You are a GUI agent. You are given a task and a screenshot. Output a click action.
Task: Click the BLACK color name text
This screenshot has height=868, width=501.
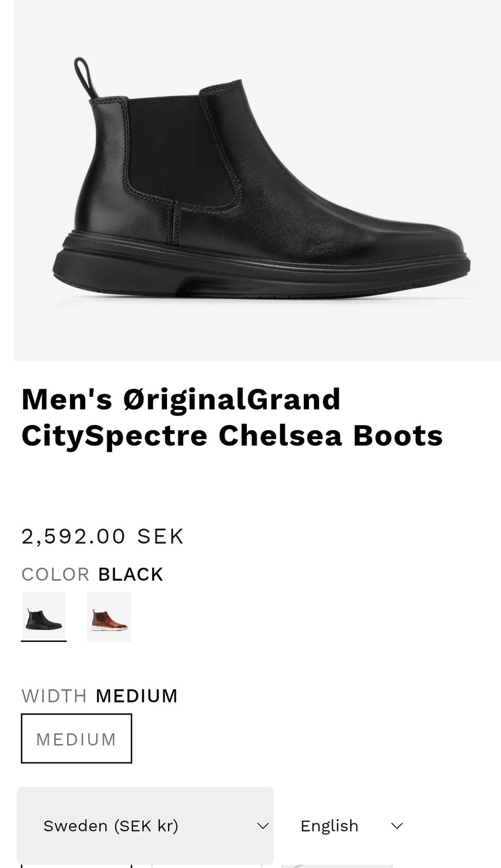[130, 574]
